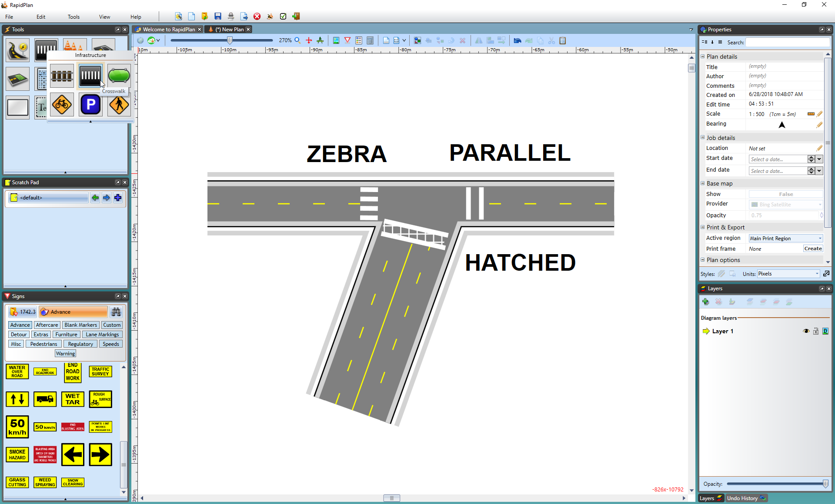Viewport: 835px width, 504px height.
Task: Collapse the Base map section
Action: [x=702, y=183]
